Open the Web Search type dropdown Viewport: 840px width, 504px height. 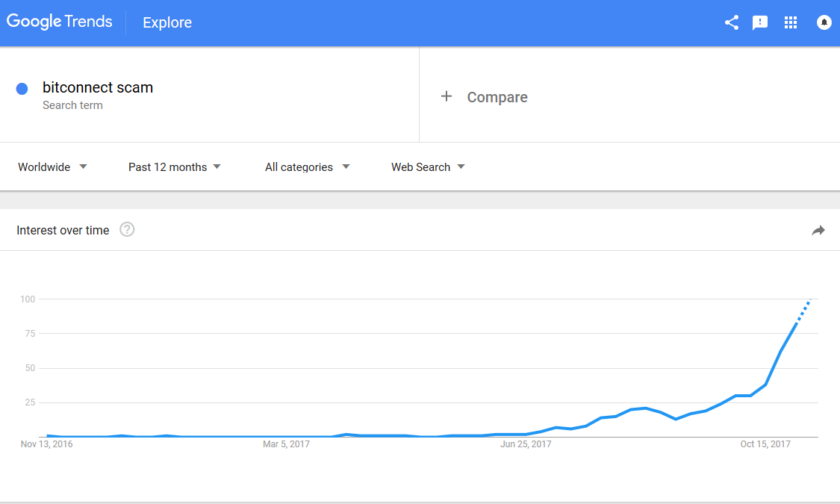(x=428, y=167)
